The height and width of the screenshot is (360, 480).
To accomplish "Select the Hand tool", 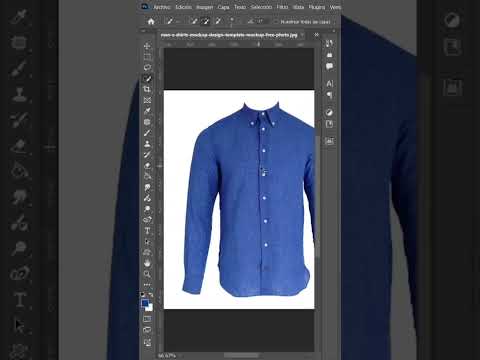I will tap(147, 263).
